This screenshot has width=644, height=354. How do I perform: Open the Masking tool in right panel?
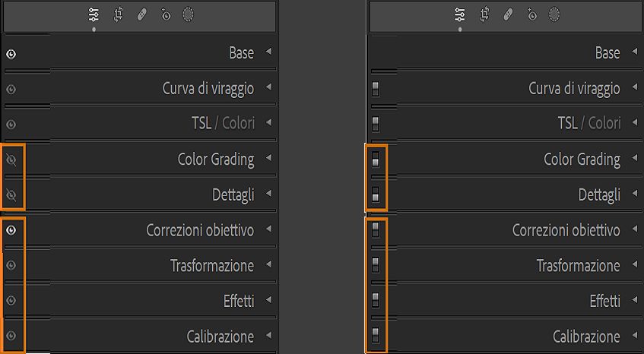pyautogui.click(x=554, y=14)
